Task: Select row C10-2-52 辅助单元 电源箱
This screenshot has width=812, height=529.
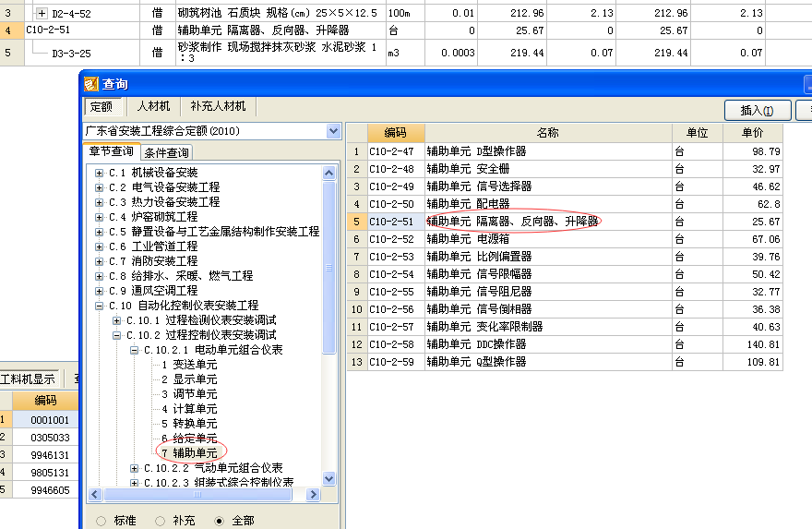Action: click(x=565, y=239)
